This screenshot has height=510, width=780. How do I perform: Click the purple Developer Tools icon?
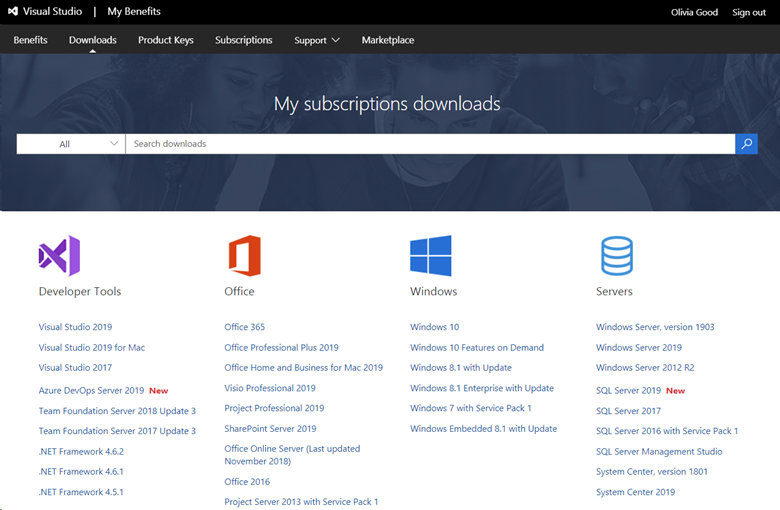pyautogui.click(x=59, y=256)
